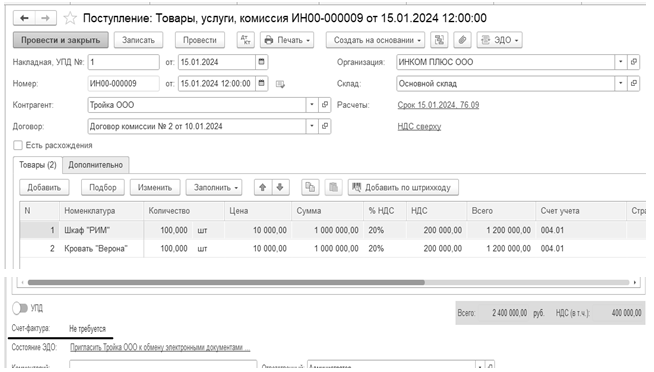The height and width of the screenshot is (372, 654).
Task: Click Контрагент field Тройка ООО
Action: pos(197,105)
